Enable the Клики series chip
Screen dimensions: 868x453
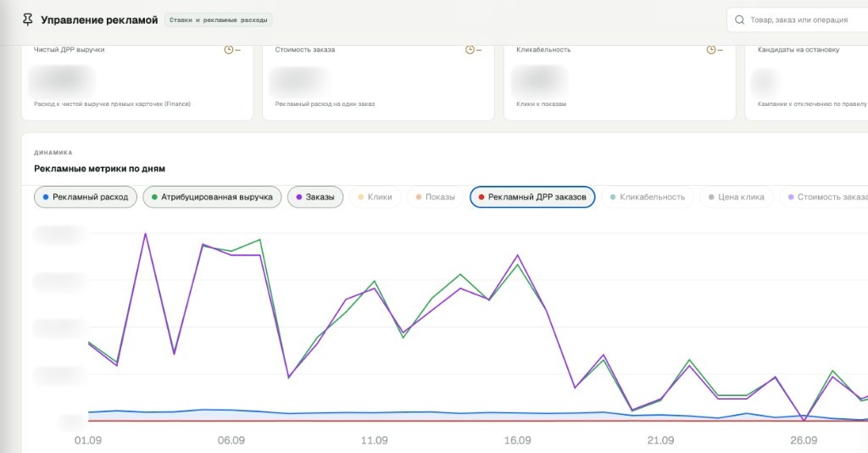coord(375,197)
